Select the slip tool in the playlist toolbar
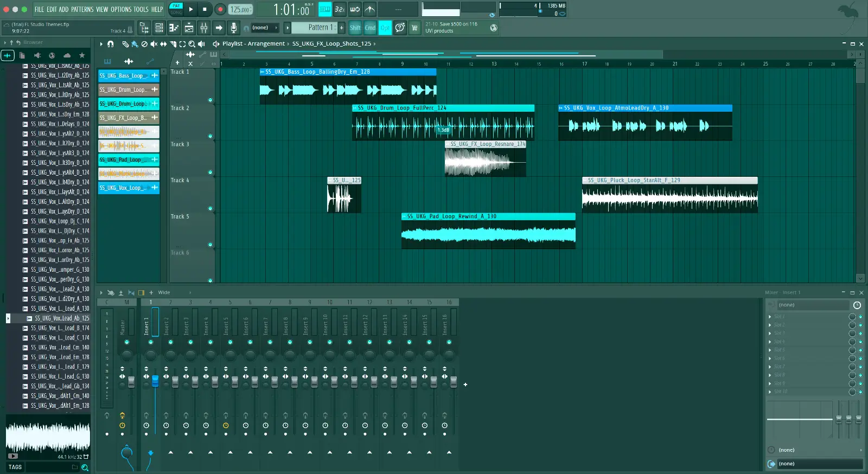 coord(163,44)
